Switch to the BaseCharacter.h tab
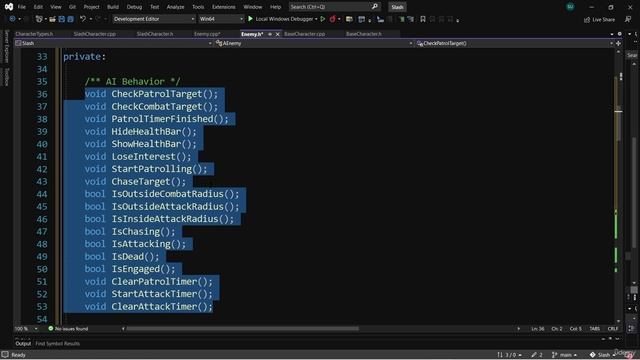640x360 pixels. (364, 34)
